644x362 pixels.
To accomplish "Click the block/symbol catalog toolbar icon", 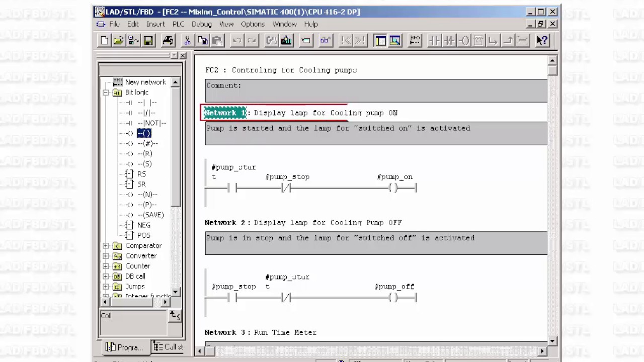I will [x=272, y=41].
